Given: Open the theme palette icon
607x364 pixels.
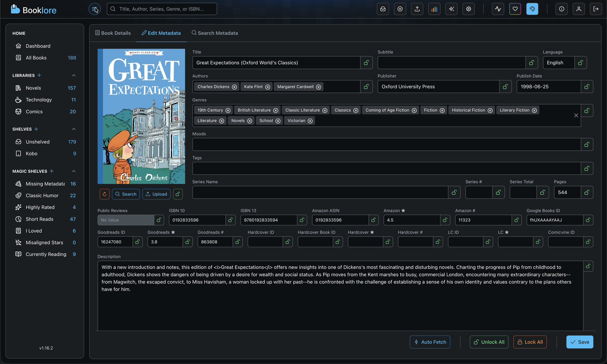Looking at the screenshot, I should point(532,9).
